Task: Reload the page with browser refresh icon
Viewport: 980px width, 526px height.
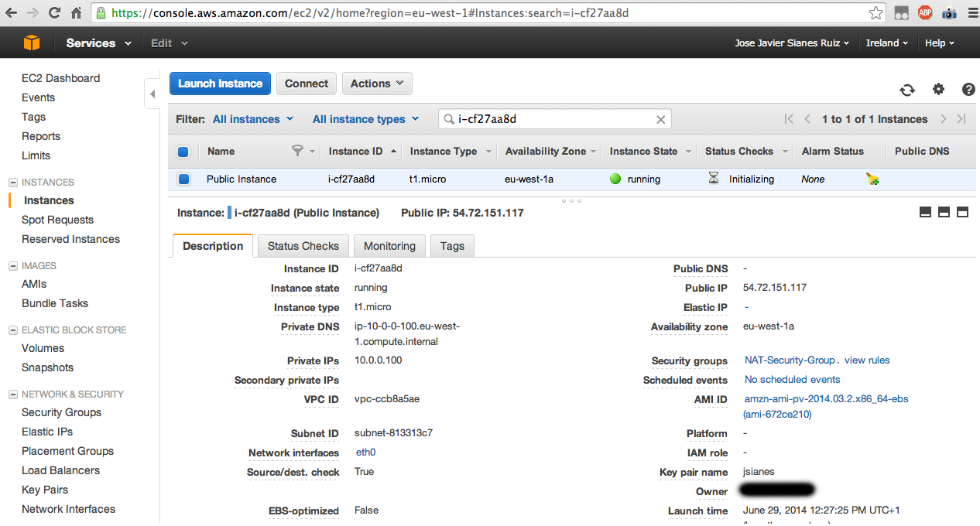Action: [54, 12]
